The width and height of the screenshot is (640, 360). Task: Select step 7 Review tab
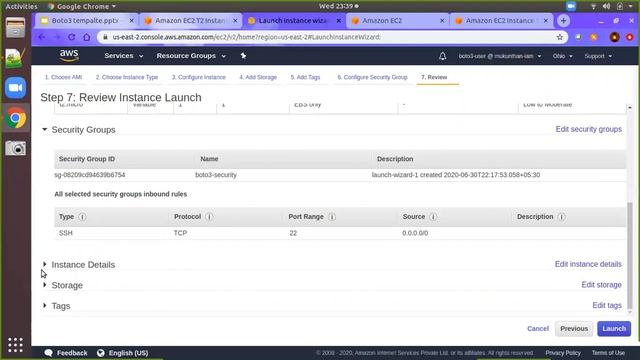click(434, 77)
